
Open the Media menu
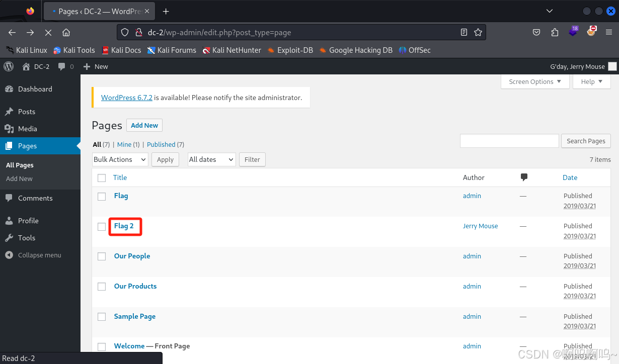click(x=40, y=129)
